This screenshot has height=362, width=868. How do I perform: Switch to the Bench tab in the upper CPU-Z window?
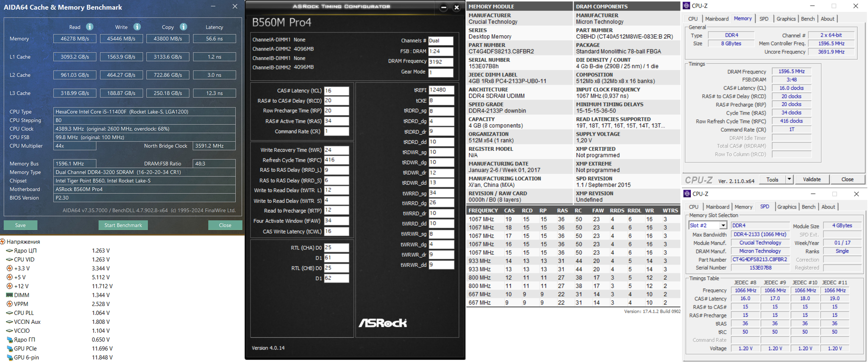[x=808, y=19]
